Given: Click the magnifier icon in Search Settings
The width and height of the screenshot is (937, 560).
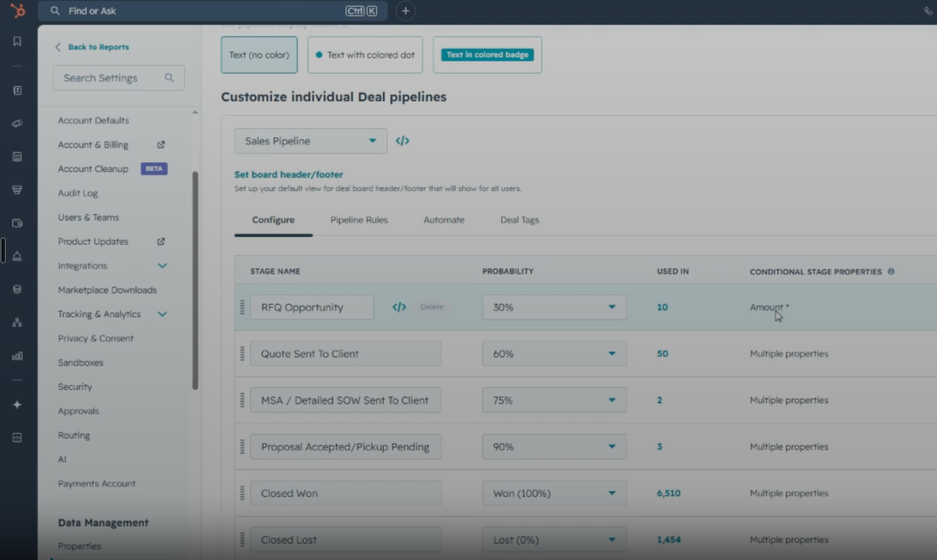Looking at the screenshot, I should [169, 78].
